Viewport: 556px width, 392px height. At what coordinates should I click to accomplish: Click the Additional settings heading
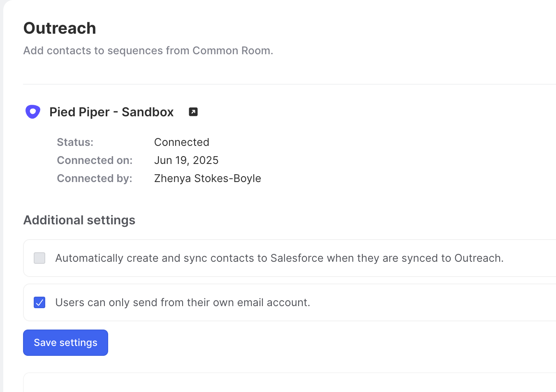79,220
